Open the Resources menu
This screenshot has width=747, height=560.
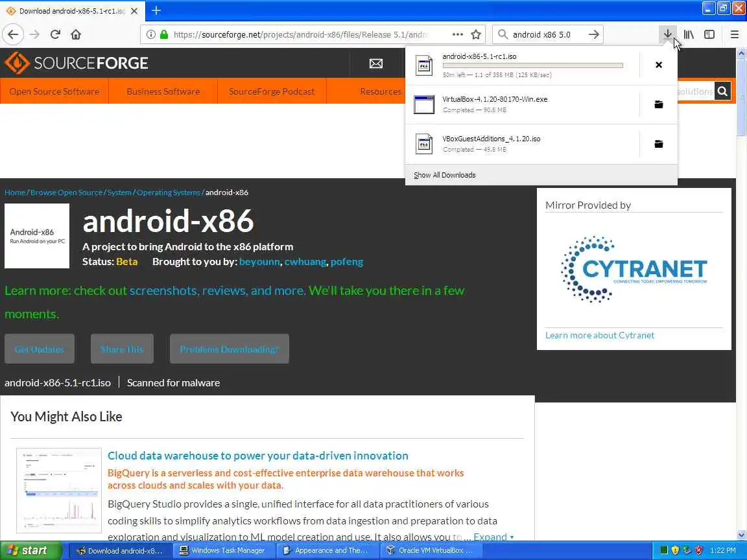[381, 91]
